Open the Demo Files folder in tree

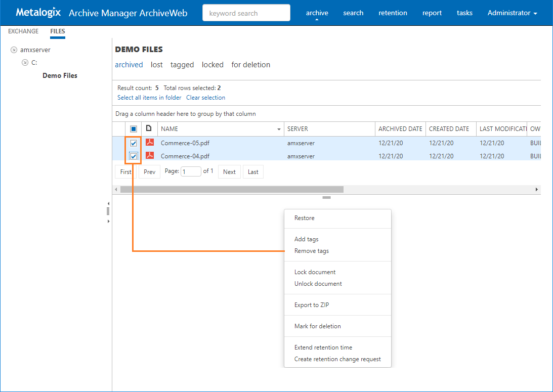point(60,76)
